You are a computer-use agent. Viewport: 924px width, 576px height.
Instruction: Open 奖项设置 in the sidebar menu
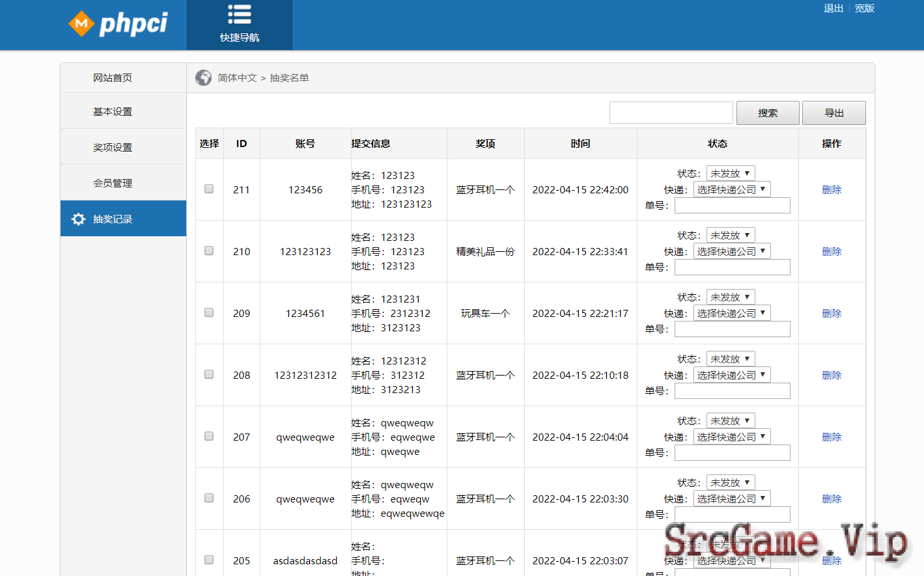(x=113, y=148)
